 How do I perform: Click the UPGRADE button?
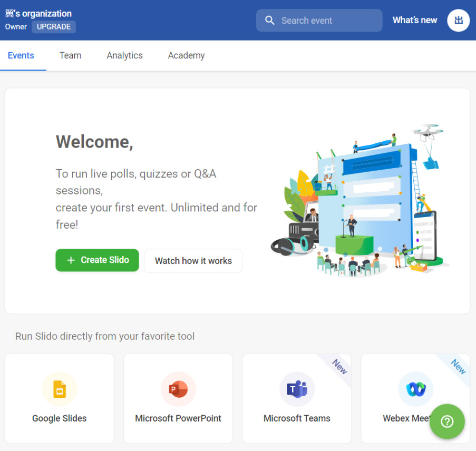point(54,27)
